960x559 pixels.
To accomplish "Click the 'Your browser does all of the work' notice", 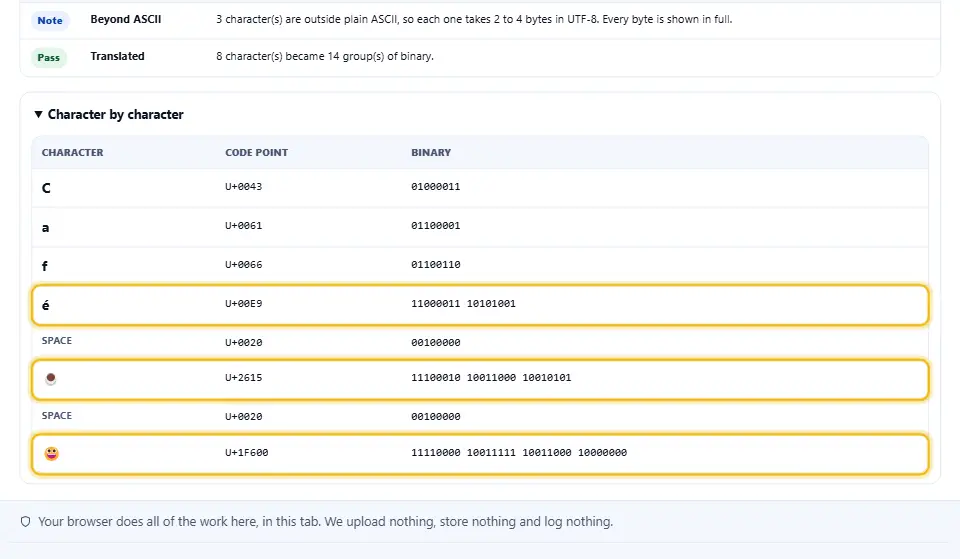I will click(325, 522).
